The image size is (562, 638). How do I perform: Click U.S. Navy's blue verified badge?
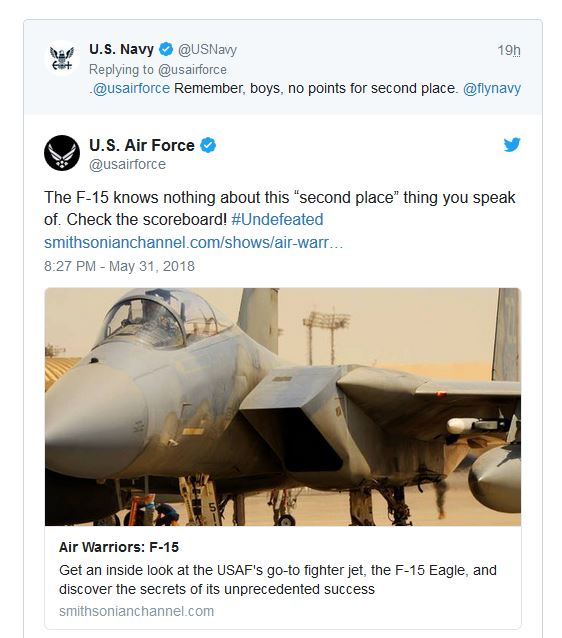click(x=166, y=49)
